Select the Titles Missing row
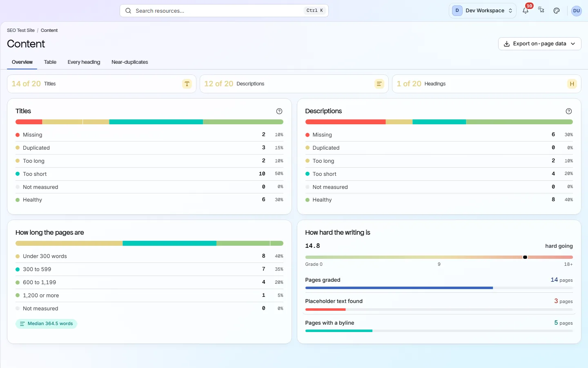 [149, 135]
